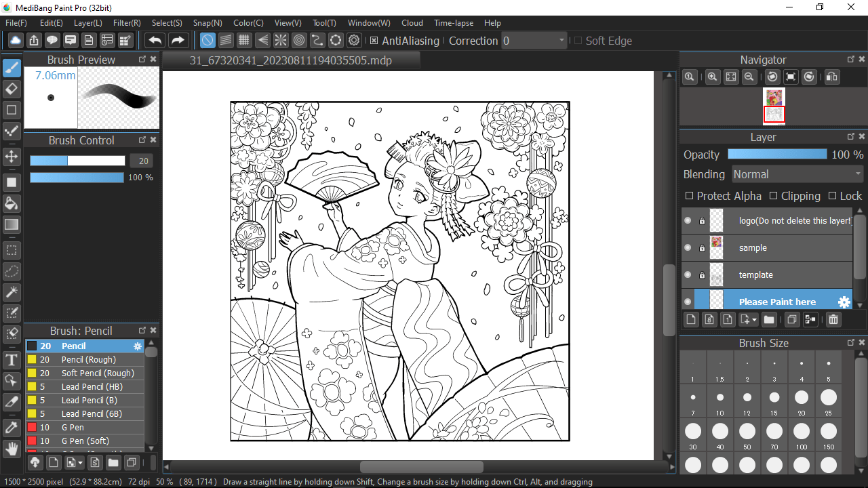This screenshot has height=488, width=868.
Task: Open the Correction value dropdown
Action: click(x=534, y=41)
